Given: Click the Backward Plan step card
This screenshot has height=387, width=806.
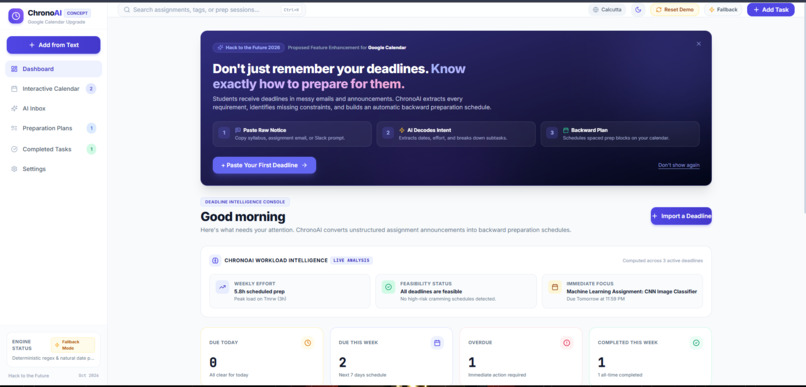Looking at the screenshot, I should tap(620, 134).
